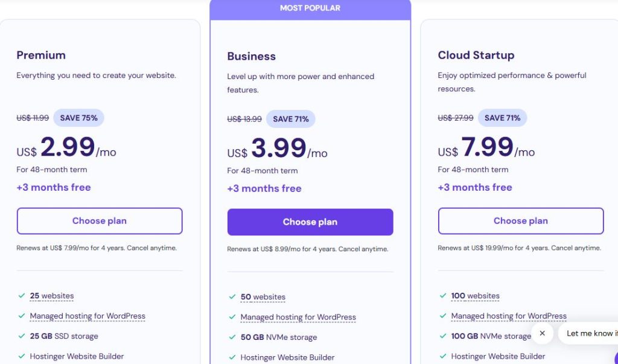Click the checkmark next to 50 GB NVMe storage
This screenshot has height=364, width=618.
(x=232, y=337)
